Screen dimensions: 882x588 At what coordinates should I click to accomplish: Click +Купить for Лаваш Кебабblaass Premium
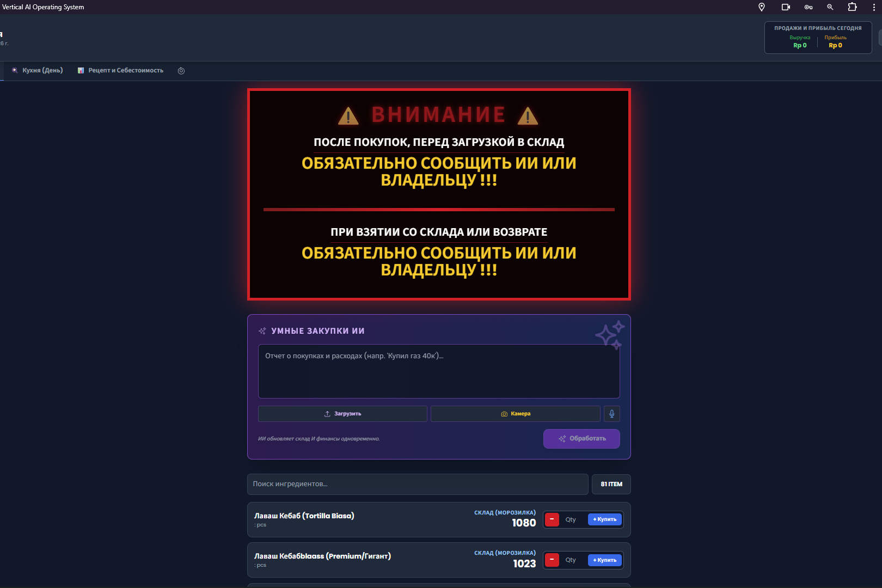(605, 560)
